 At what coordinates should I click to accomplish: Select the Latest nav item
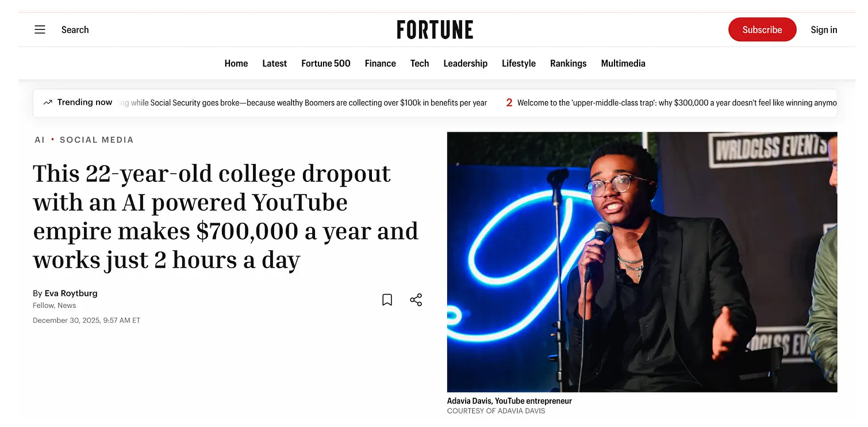click(x=275, y=63)
